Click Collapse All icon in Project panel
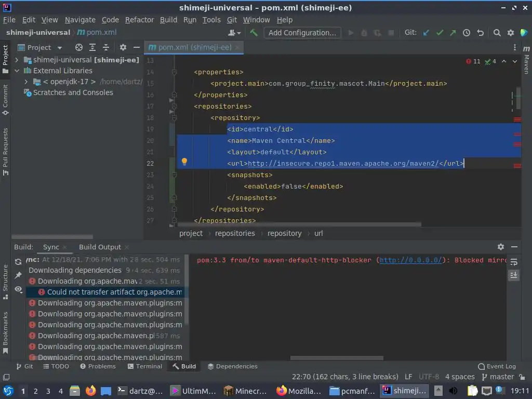The image size is (532, 399). (x=106, y=47)
